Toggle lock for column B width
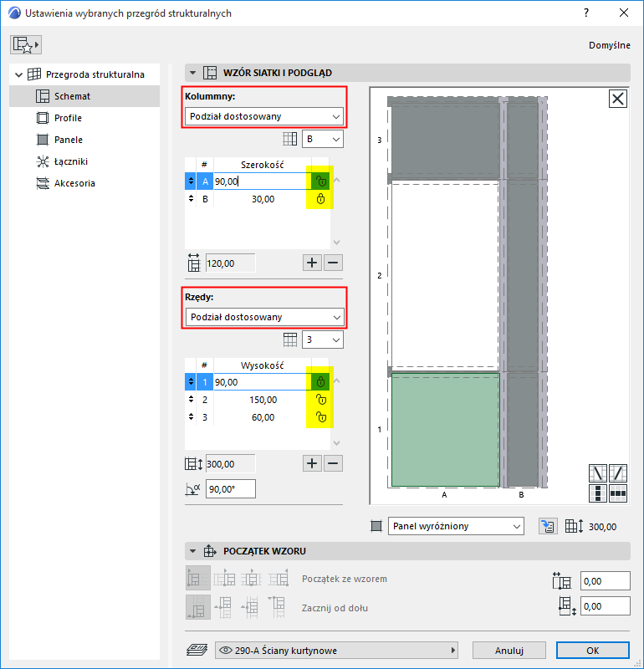The width and height of the screenshot is (644, 669). point(320,199)
